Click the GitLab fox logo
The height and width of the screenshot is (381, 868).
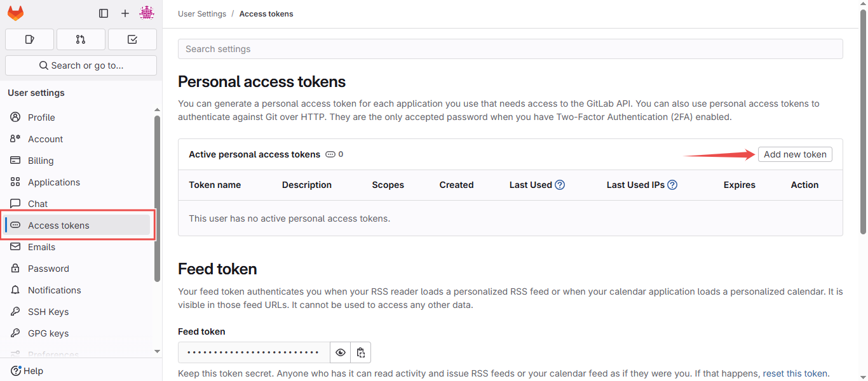coord(15,13)
